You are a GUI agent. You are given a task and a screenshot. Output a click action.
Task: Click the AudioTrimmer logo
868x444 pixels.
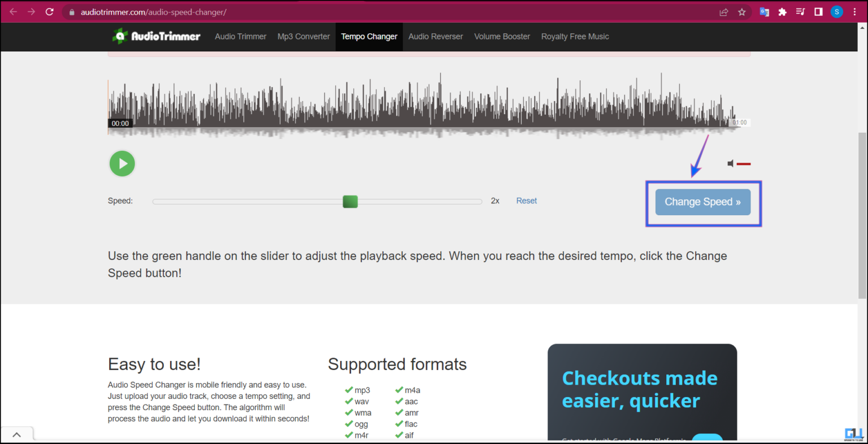[156, 36]
